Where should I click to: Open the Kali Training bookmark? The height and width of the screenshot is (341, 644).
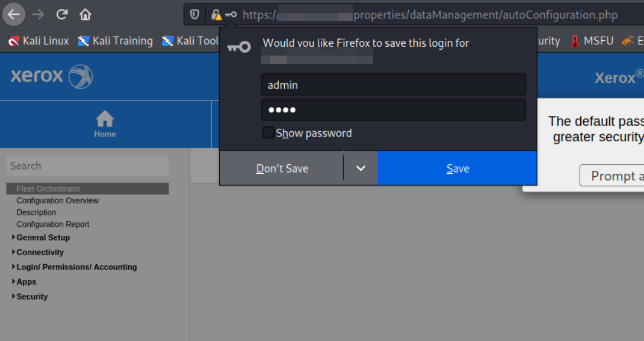[115, 41]
